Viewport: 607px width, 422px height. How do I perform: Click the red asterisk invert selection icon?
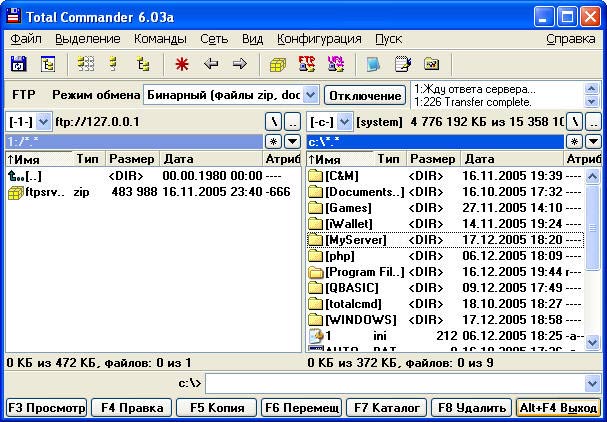tap(182, 64)
